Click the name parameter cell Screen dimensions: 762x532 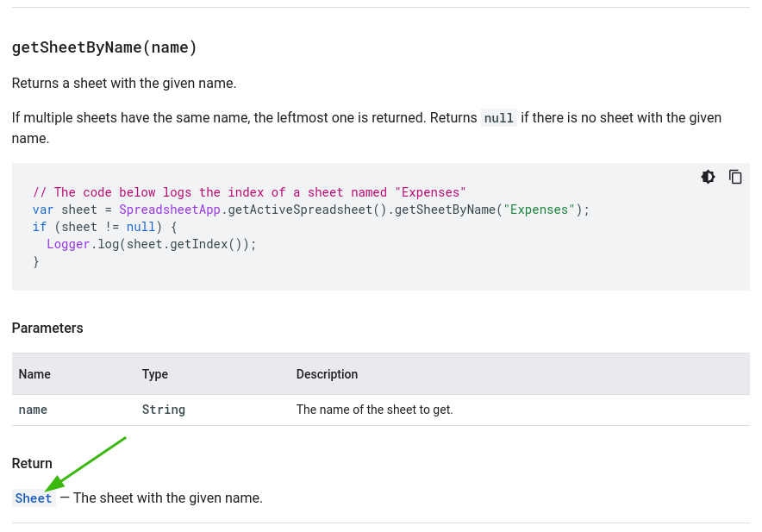tap(33, 410)
